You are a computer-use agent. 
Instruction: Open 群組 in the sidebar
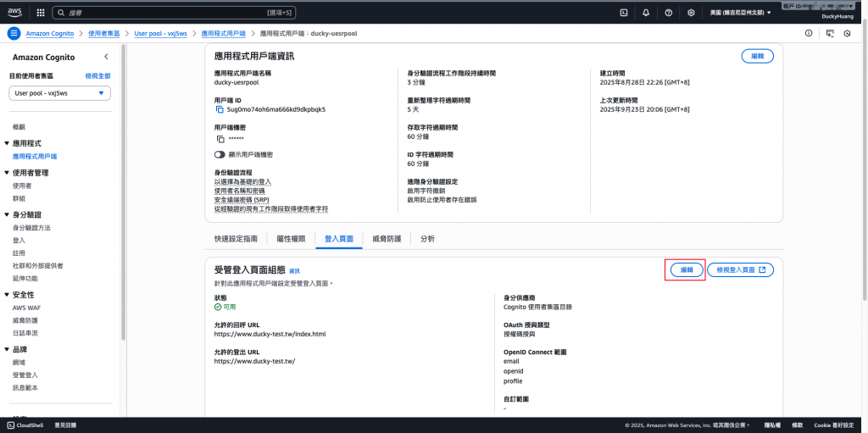point(19,198)
